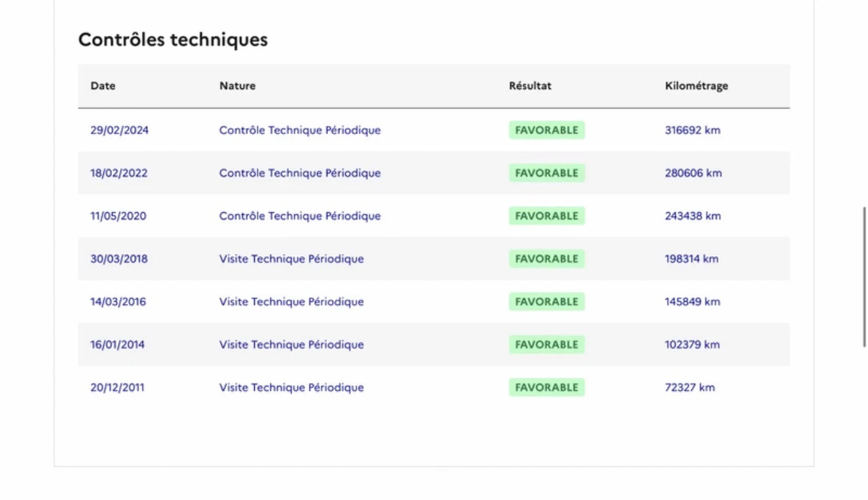Open the 30/03/2018 date entry

(119, 259)
